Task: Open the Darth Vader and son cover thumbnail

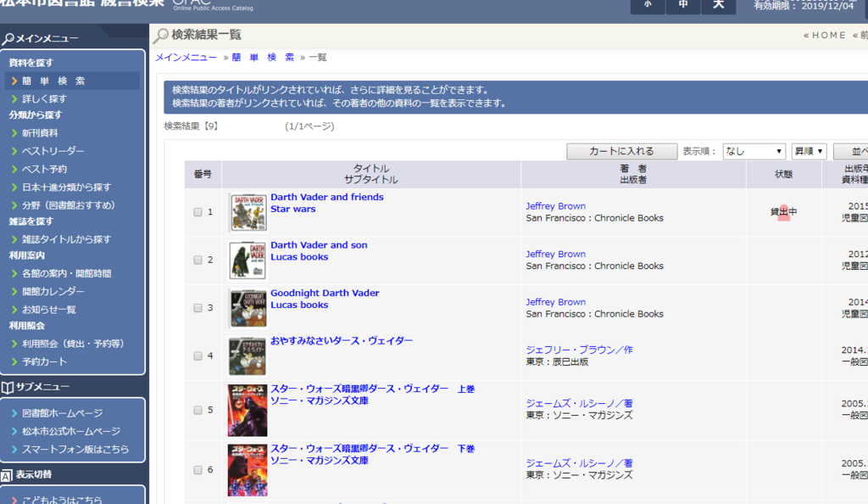Action: pyautogui.click(x=248, y=260)
